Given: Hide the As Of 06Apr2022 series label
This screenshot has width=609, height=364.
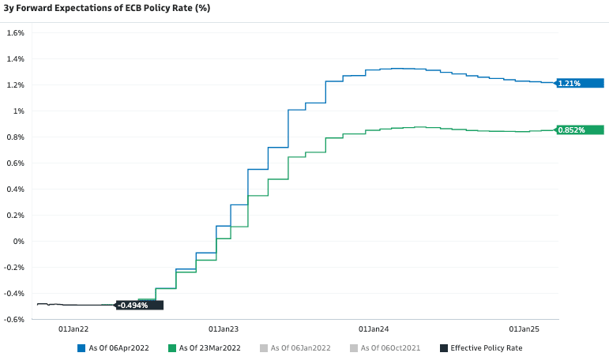Looking at the screenshot, I should click(119, 347).
